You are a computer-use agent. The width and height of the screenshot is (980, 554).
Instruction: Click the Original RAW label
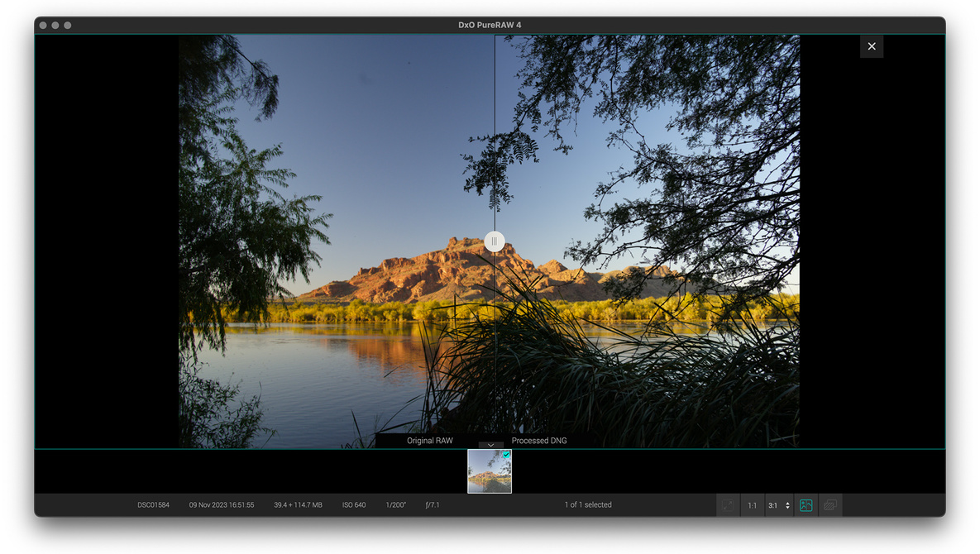(x=430, y=441)
